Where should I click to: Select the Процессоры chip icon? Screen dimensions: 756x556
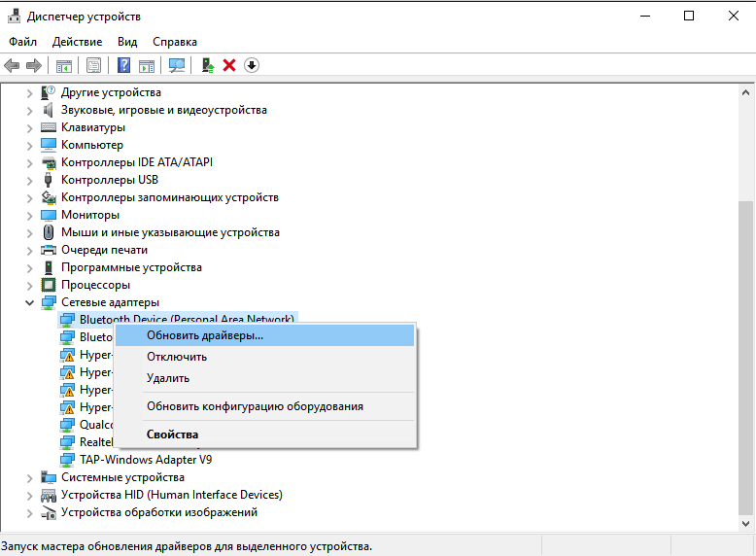[x=49, y=285]
